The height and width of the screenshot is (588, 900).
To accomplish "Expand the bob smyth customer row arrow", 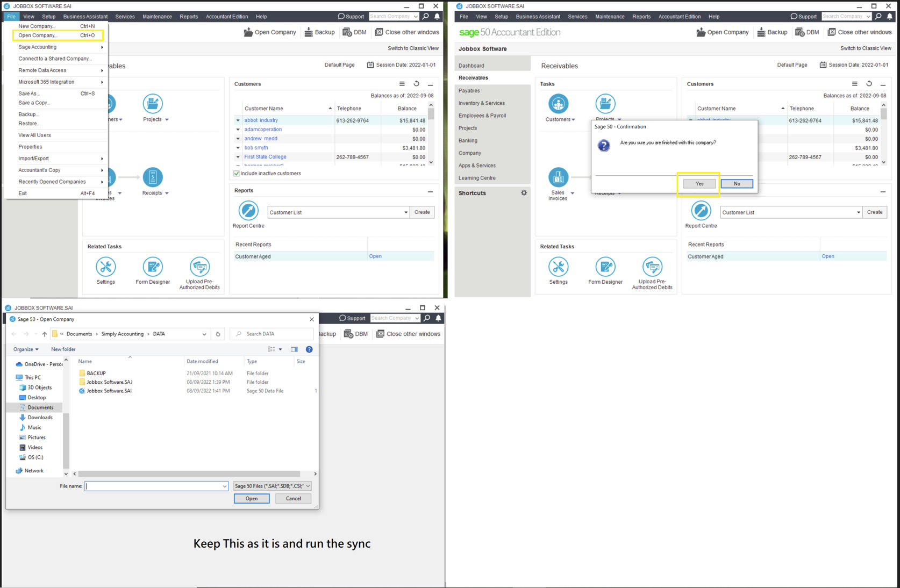I will 238,148.
